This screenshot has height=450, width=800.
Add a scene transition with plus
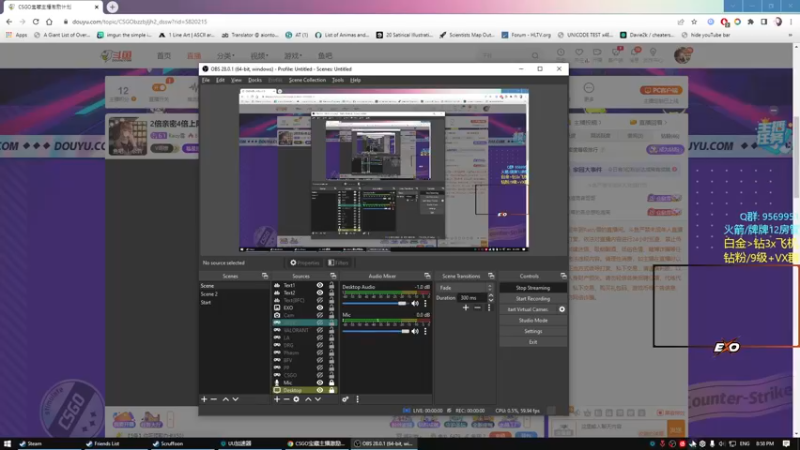466,308
